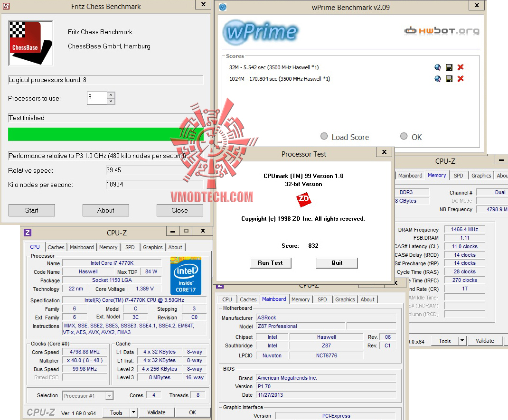The image size is (508, 420).
Task: Open SPD tab in CPU-Z CPU window
Action: (x=130, y=247)
